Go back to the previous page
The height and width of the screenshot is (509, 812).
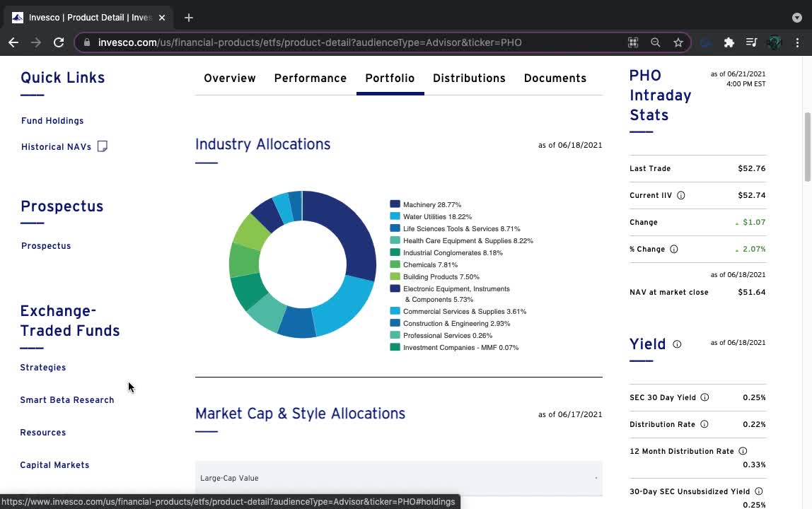(13, 42)
